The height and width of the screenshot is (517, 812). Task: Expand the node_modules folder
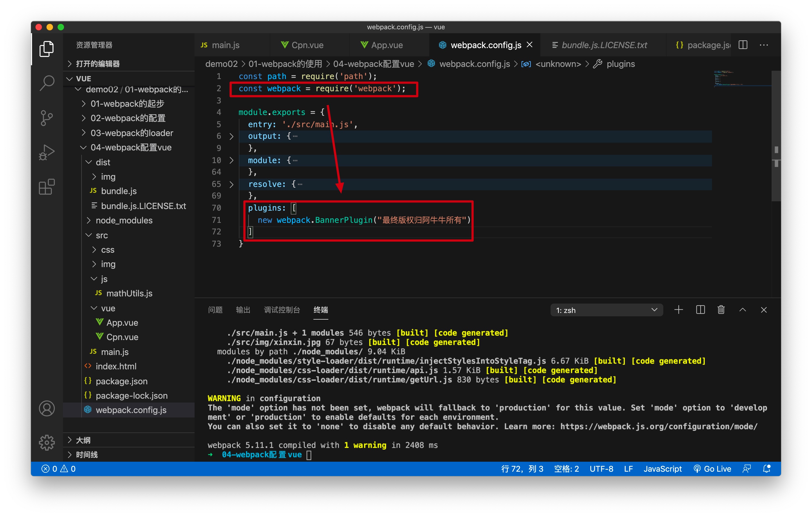click(x=124, y=220)
